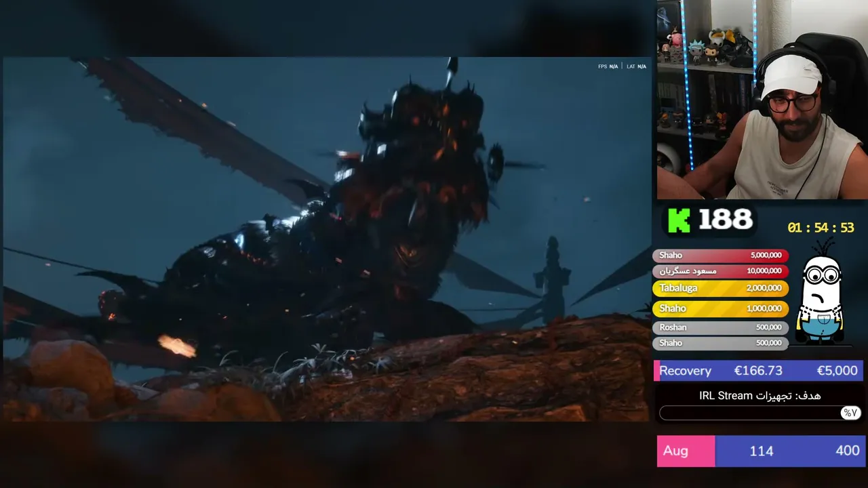Click the هدف: تجهیزات IRL Stream goal text
This screenshot has height=488, width=868.
click(760, 396)
